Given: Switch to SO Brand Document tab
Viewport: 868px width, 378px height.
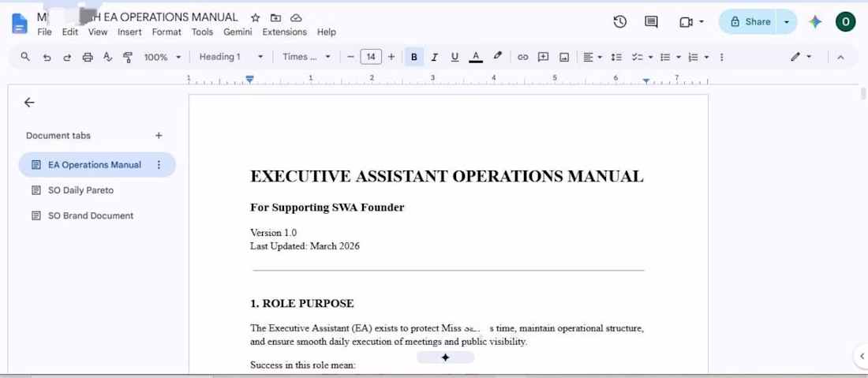Looking at the screenshot, I should (90, 216).
